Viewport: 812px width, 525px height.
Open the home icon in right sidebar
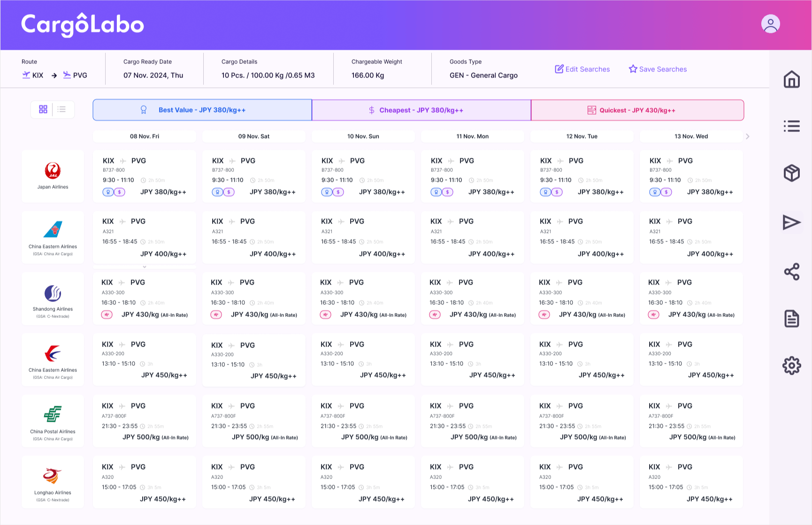coord(791,79)
